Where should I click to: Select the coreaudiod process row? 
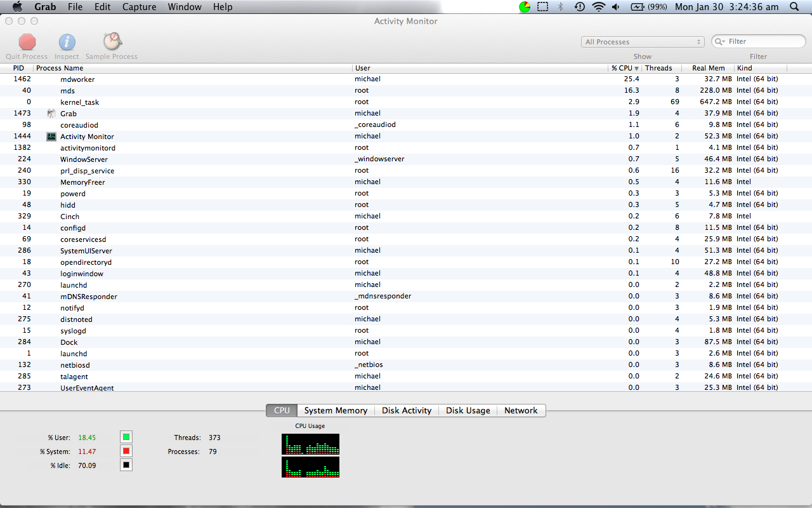(406, 125)
